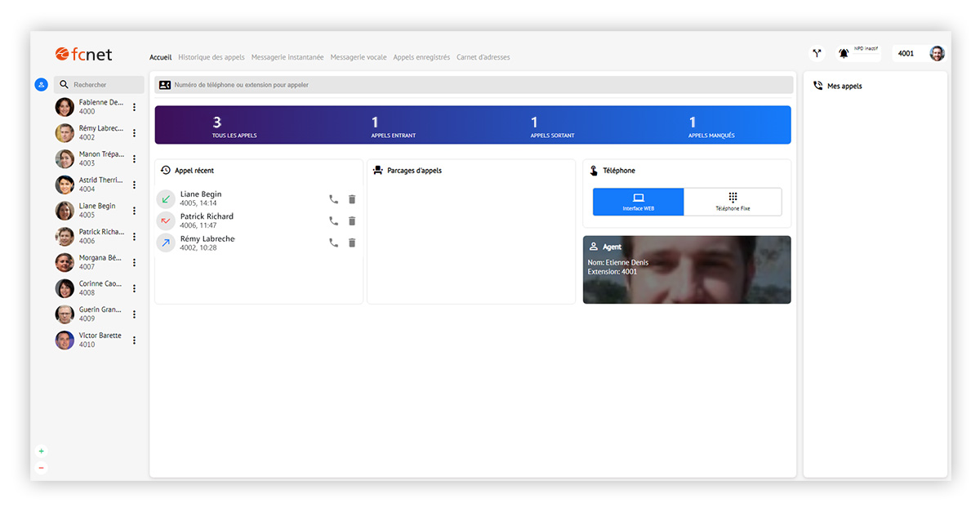Open Appels enregistrés tab

tap(421, 57)
